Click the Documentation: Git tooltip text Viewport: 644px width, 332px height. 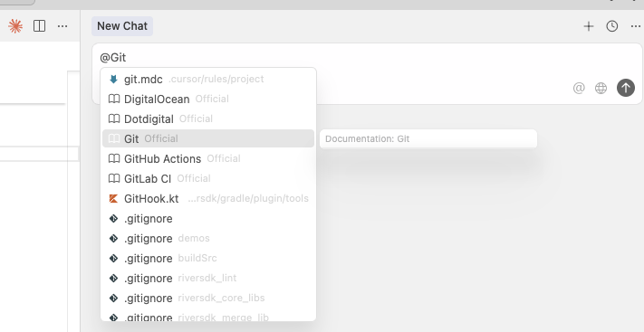[367, 138]
